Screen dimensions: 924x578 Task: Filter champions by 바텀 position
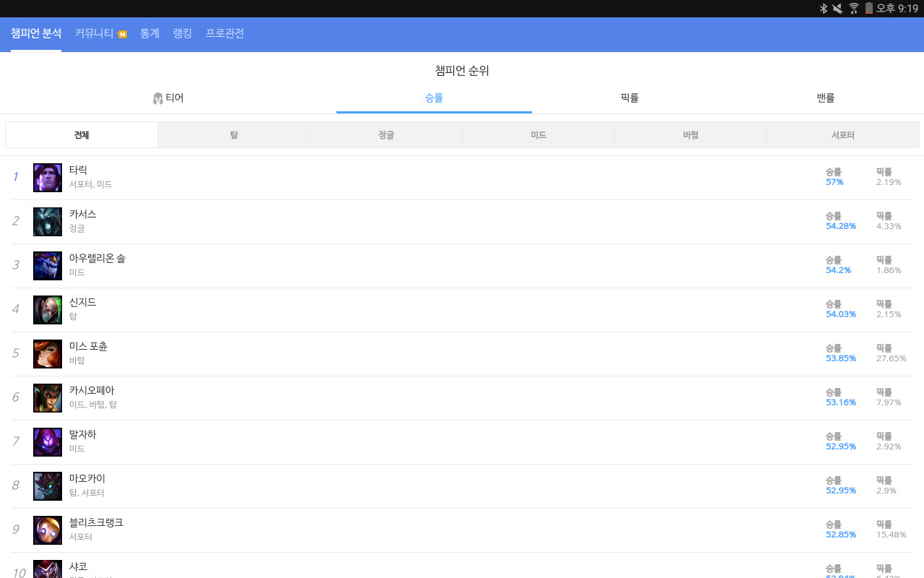pos(691,135)
